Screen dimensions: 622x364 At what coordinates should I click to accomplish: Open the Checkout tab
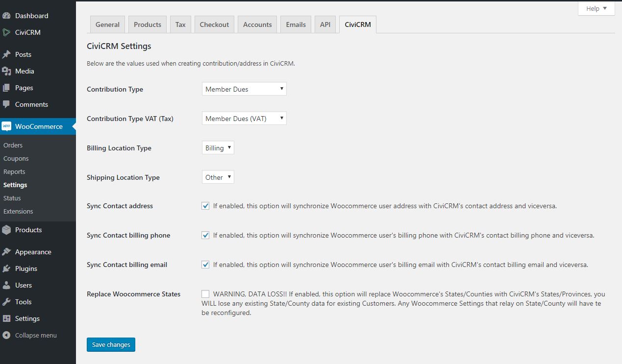pyautogui.click(x=214, y=24)
